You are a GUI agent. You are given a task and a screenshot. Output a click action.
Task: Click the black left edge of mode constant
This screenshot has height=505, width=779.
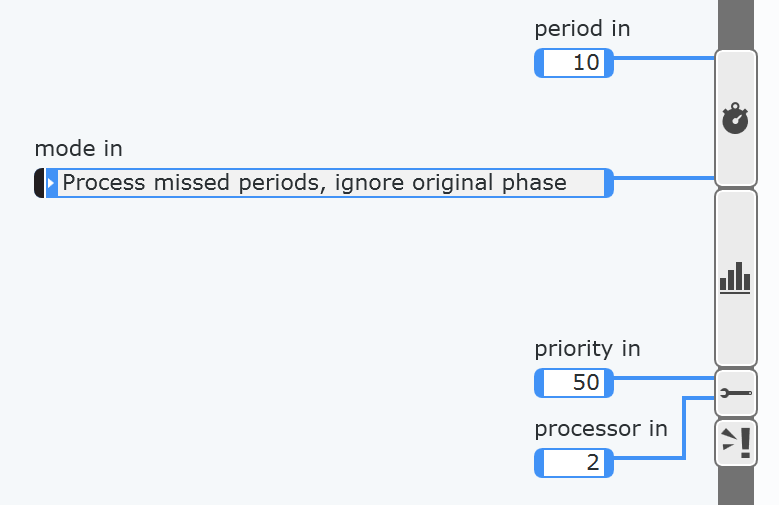click(39, 183)
